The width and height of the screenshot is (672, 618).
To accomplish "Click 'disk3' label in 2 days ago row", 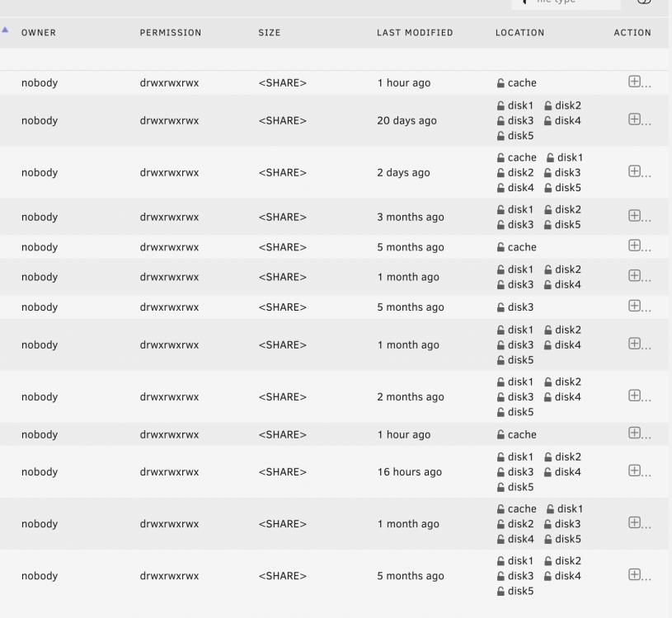I will point(568,172).
